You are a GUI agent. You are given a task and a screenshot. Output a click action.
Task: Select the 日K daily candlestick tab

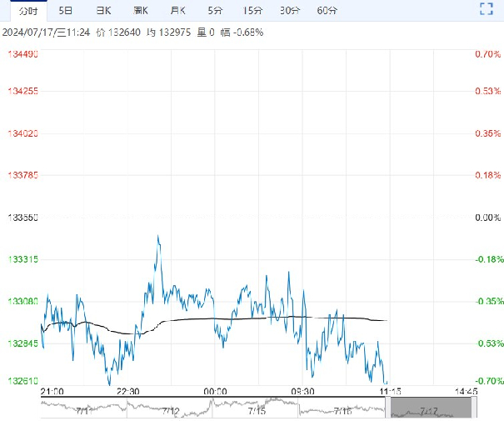click(103, 11)
